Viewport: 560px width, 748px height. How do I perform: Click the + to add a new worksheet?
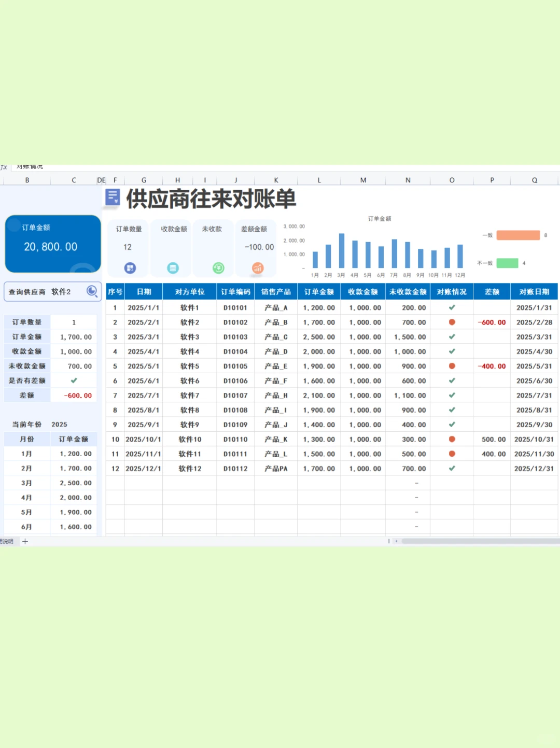(x=25, y=541)
